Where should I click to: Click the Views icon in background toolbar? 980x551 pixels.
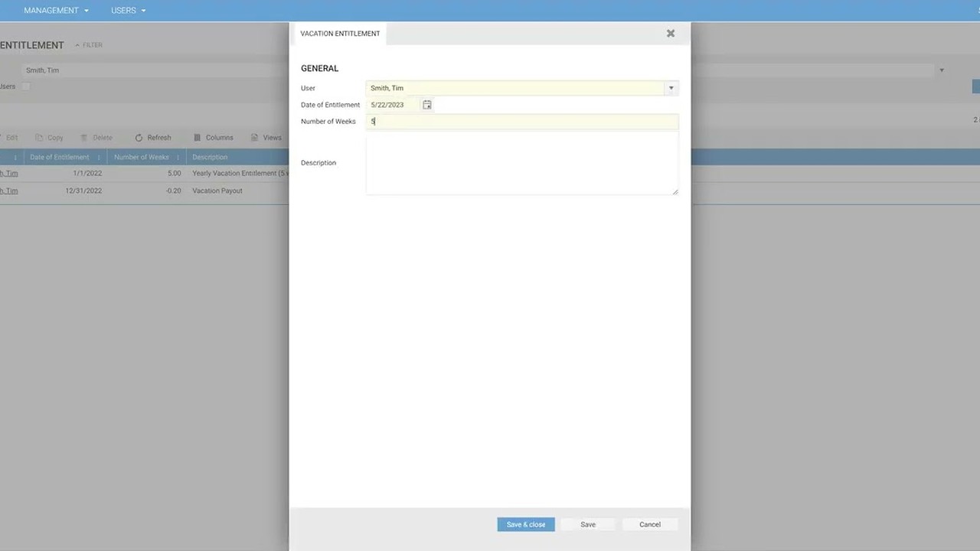[254, 138]
